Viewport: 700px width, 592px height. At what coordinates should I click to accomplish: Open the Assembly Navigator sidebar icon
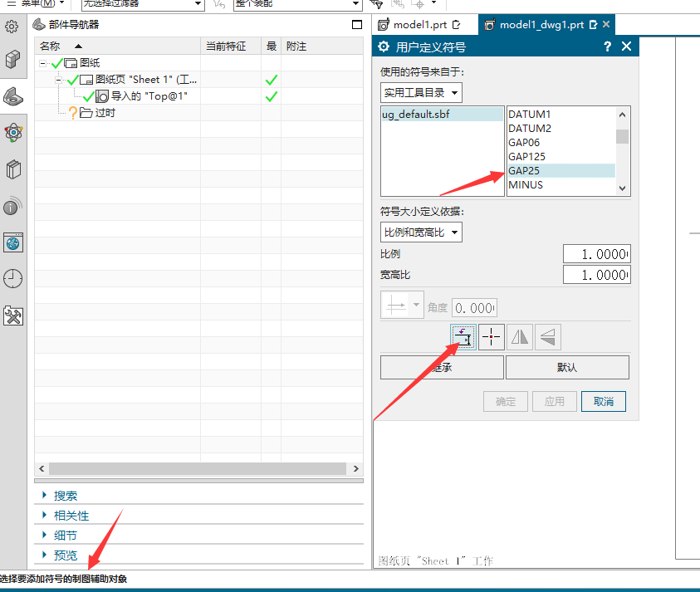[14, 59]
